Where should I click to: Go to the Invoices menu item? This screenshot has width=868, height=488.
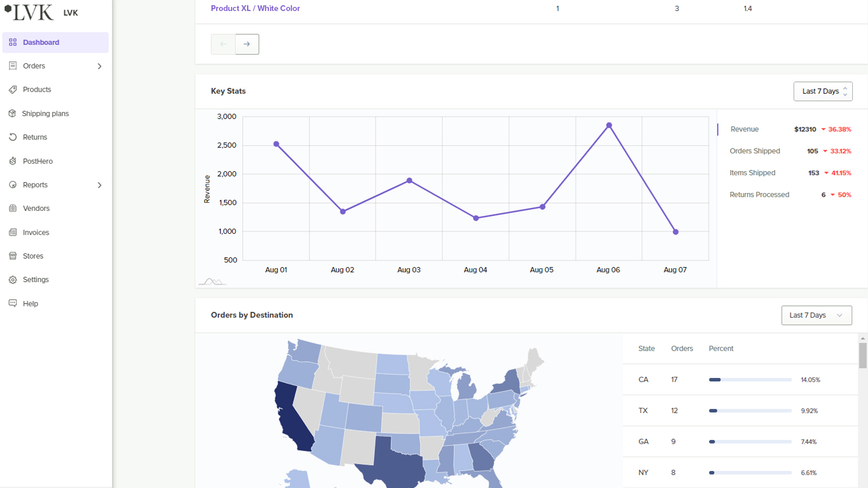coord(36,232)
